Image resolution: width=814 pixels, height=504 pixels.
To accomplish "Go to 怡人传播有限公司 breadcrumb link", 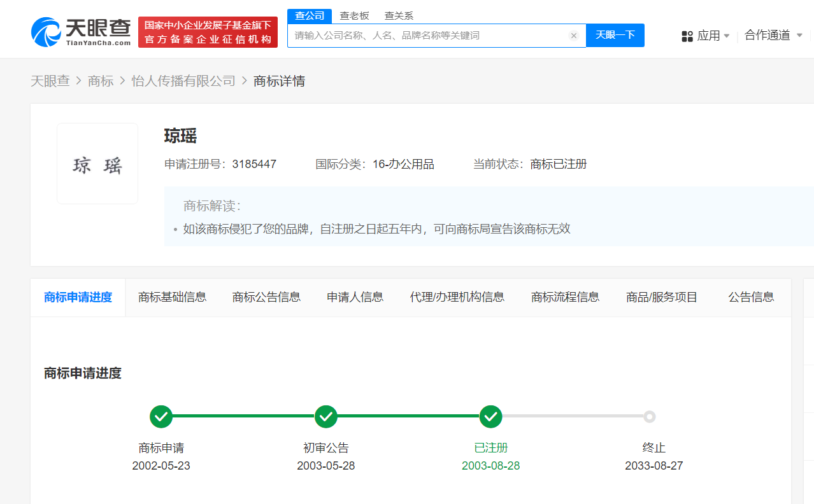I will coord(183,81).
